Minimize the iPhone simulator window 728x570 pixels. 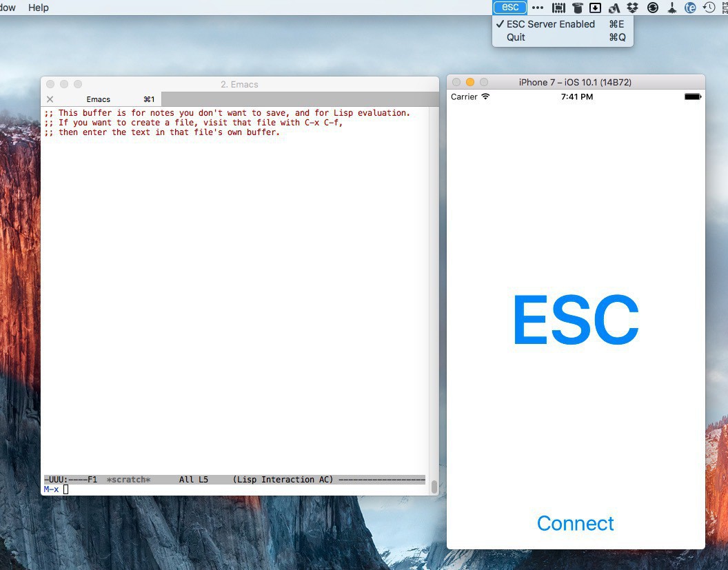(x=470, y=82)
